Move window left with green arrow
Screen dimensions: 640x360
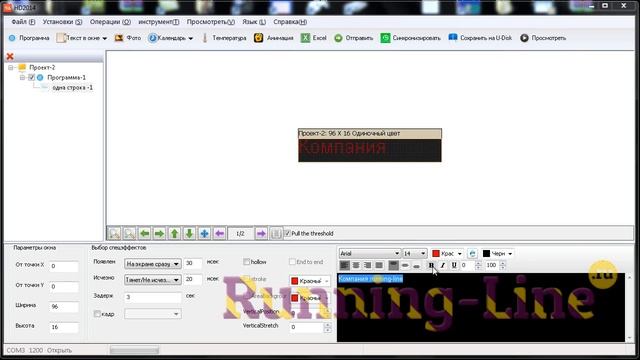click(144, 233)
